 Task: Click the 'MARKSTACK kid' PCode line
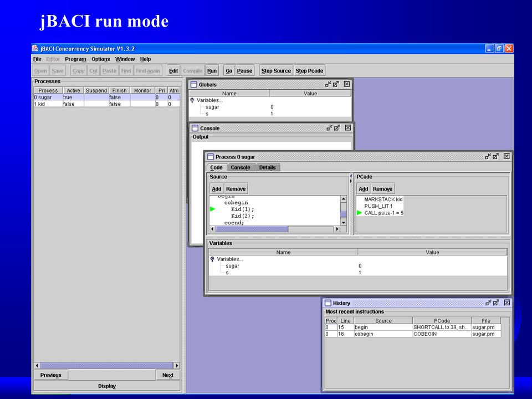tap(383, 199)
